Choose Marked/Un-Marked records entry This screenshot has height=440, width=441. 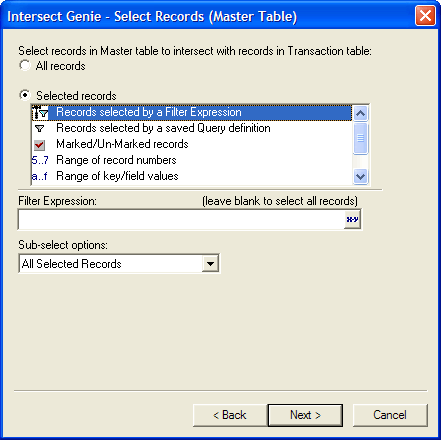tap(191, 144)
